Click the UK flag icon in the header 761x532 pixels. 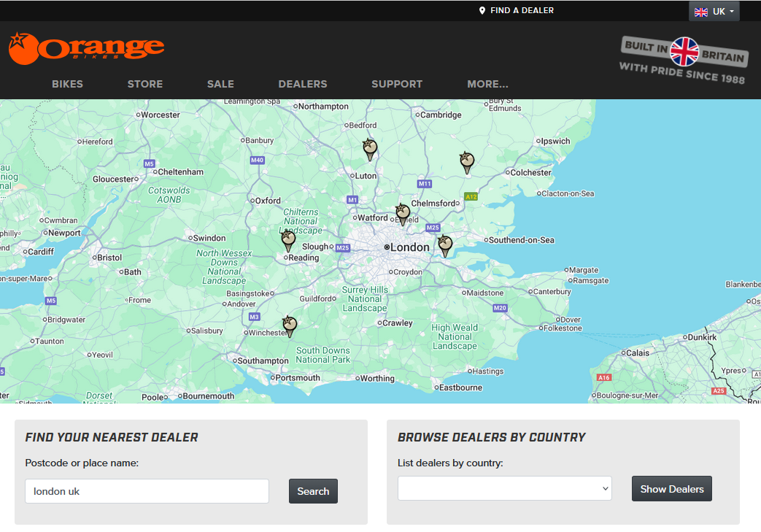coord(700,11)
